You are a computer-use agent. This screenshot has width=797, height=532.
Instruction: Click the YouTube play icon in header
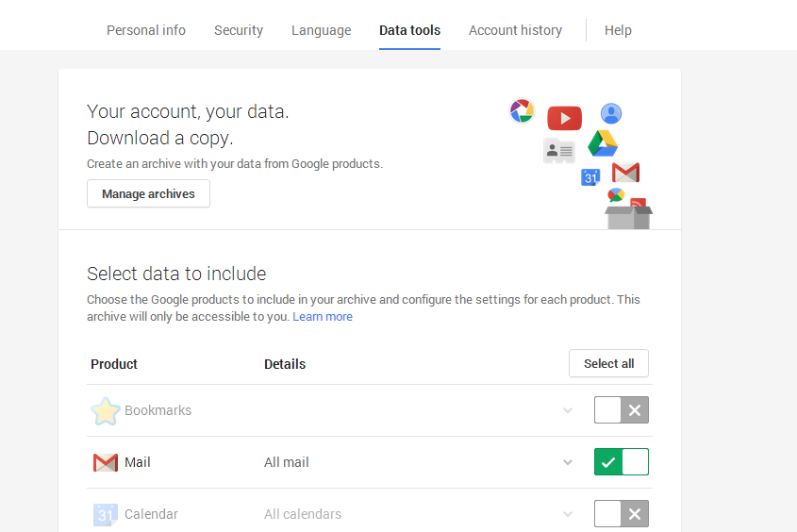(564, 118)
